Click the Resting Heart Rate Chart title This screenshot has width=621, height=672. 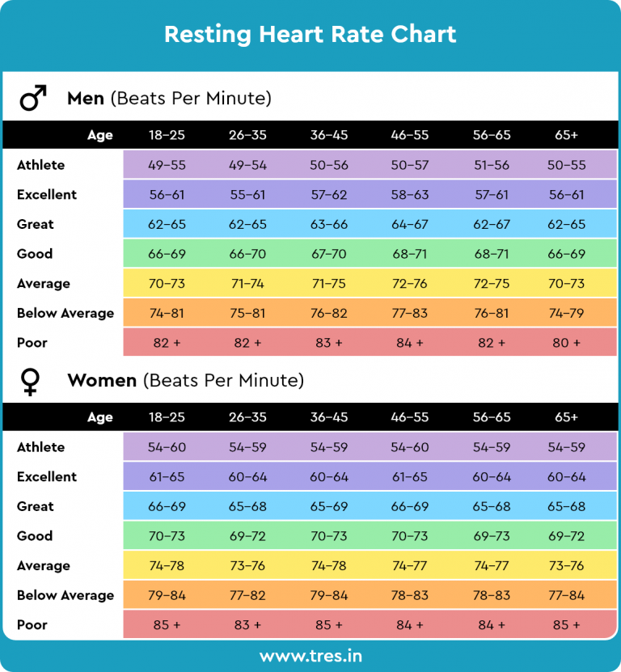310,35
